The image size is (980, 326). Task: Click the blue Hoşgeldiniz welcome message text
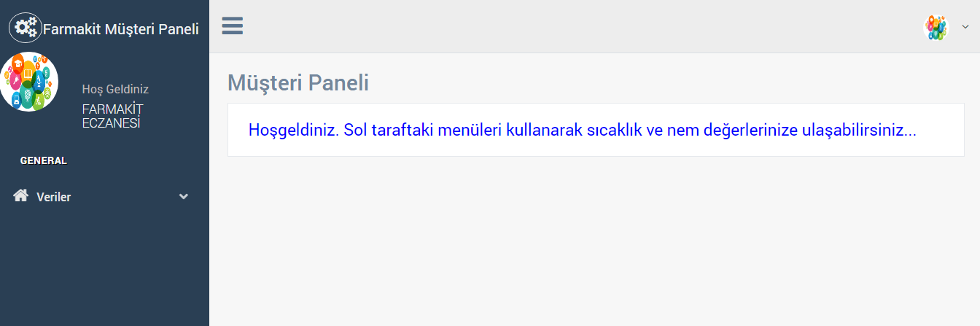pyautogui.click(x=582, y=131)
